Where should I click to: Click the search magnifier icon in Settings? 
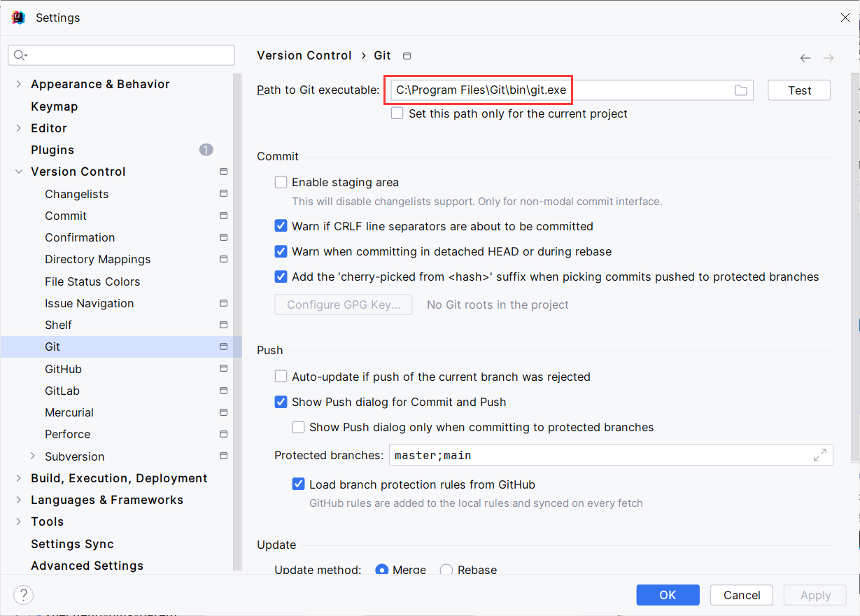(x=20, y=55)
